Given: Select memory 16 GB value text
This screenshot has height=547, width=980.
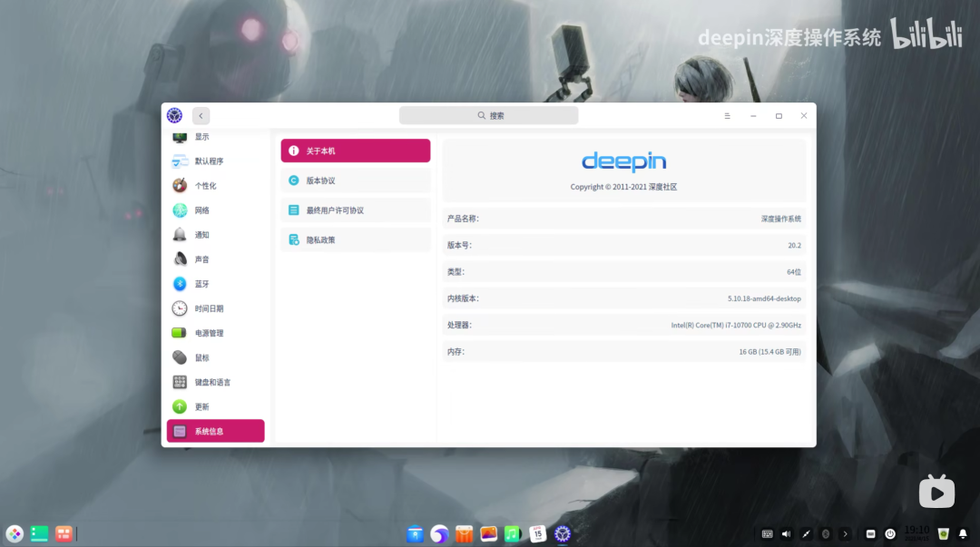Looking at the screenshot, I should pos(769,352).
